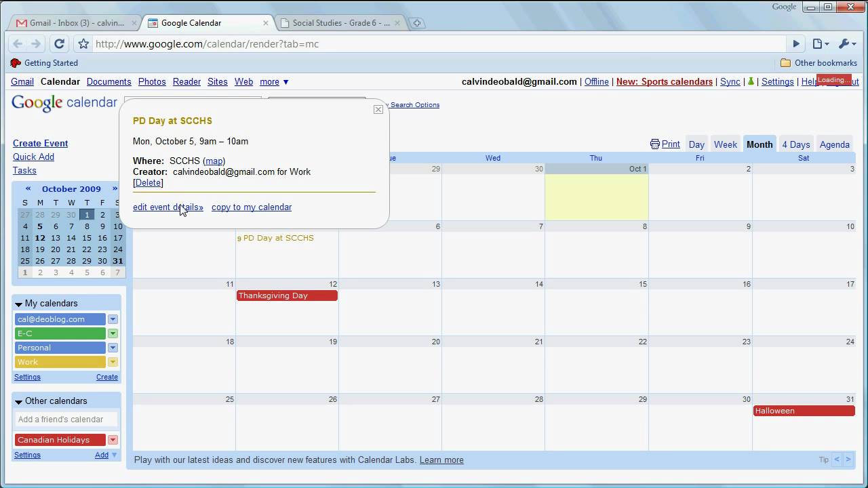Close the Gmail Inbox tab
This screenshot has width=868, height=488.
(134, 23)
